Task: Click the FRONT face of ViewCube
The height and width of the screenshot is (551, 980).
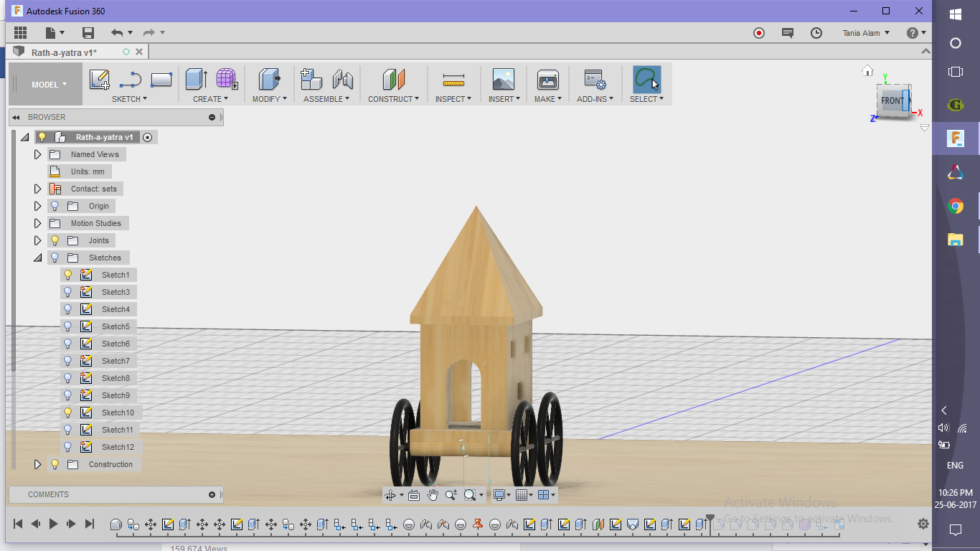Action: pos(892,101)
